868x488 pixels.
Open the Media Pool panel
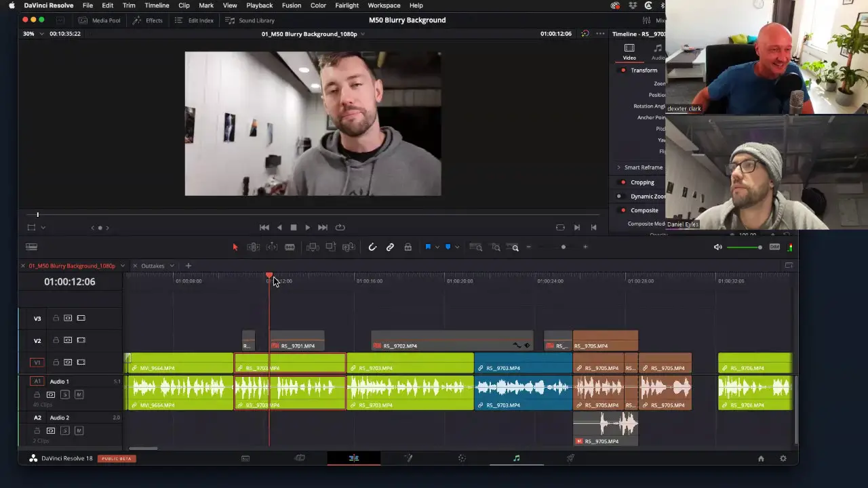tap(99, 20)
